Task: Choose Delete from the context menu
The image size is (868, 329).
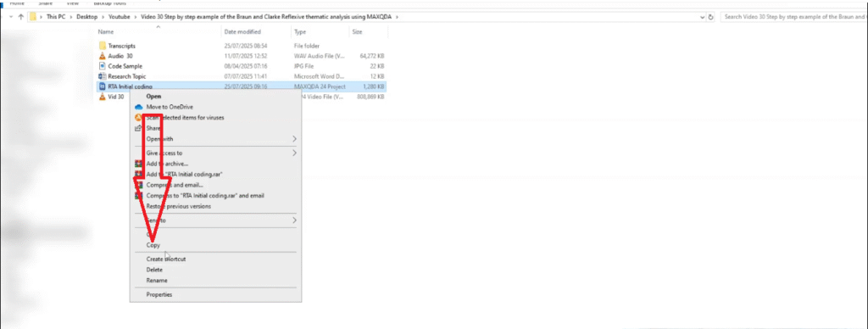Action: [x=154, y=270]
